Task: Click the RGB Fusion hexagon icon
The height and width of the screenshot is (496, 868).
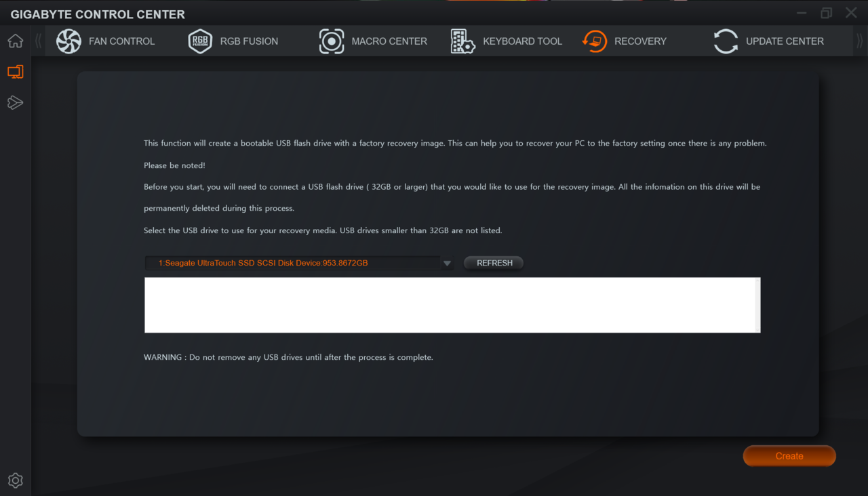Action: tap(200, 41)
